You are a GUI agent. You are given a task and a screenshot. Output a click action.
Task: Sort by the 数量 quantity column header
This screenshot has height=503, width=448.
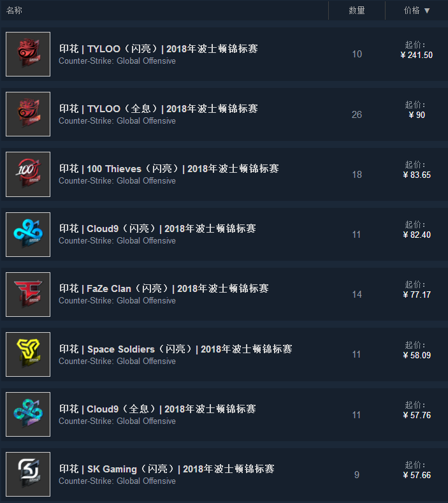tap(357, 11)
